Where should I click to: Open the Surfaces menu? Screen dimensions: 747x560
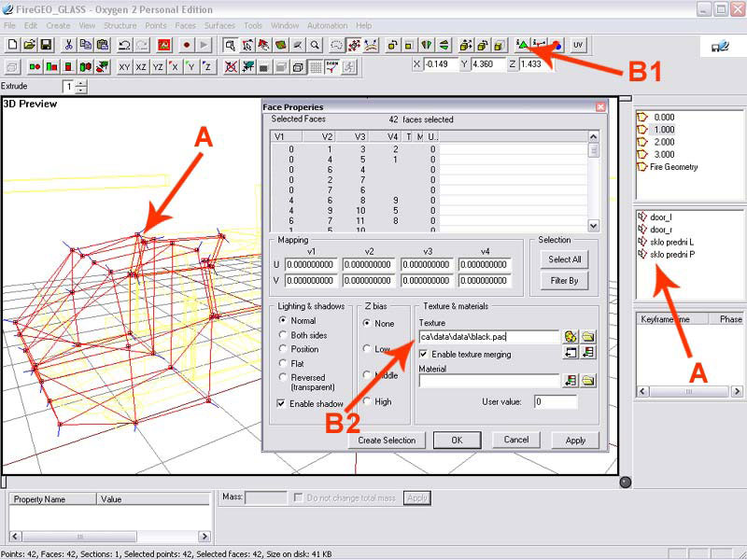tap(220, 25)
